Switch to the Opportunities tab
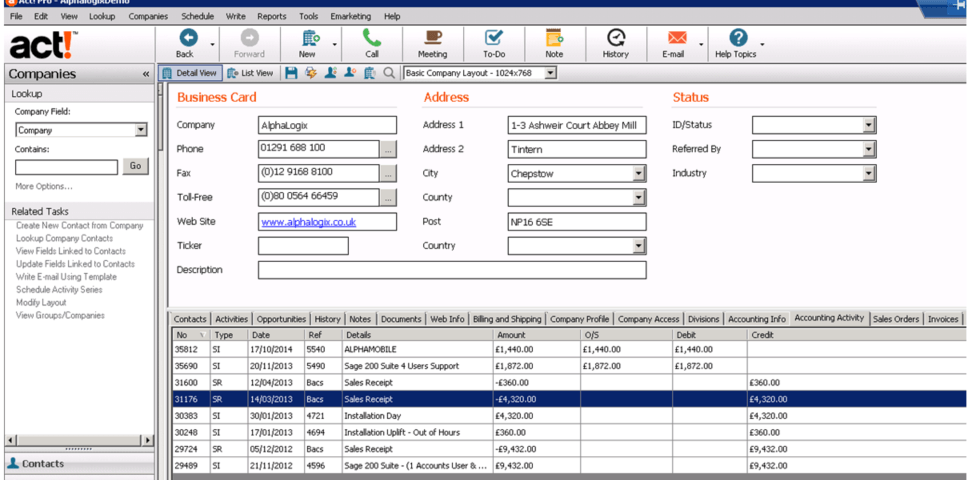Image resolution: width=971 pixels, height=480 pixels. click(x=281, y=319)
